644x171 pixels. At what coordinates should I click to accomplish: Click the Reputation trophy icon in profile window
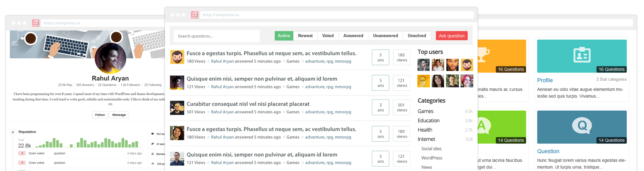pos(13,132)
